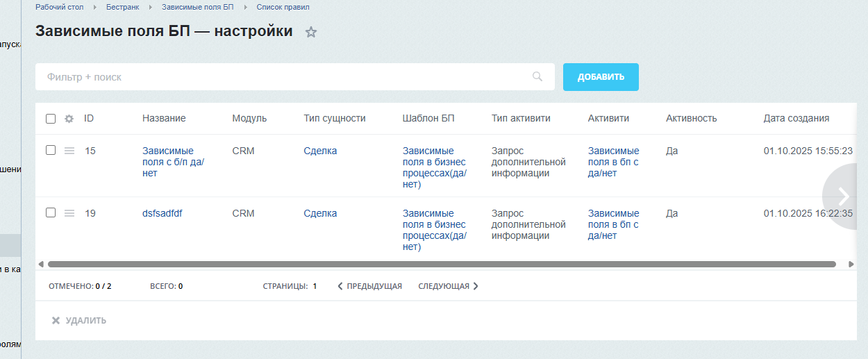The width and height of the screenshot is (868, 359).
Task: Click the favorites star next to page title
Action: coord(311,32)
